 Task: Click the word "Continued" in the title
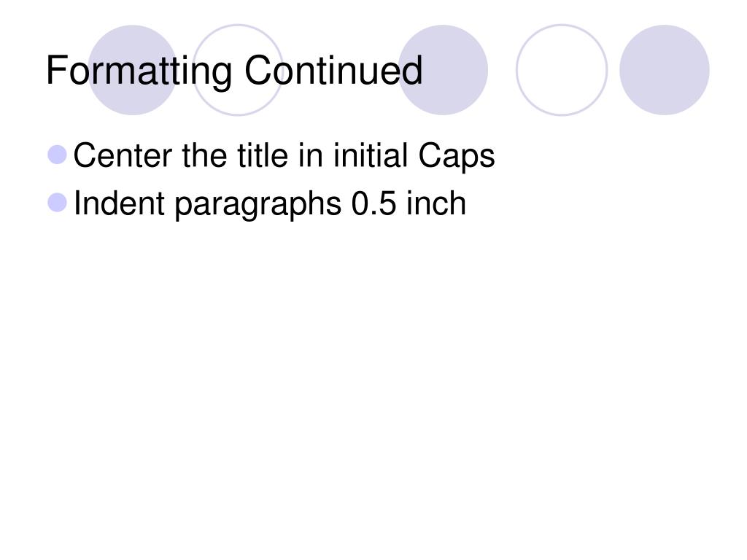click(x=333, y=70)
